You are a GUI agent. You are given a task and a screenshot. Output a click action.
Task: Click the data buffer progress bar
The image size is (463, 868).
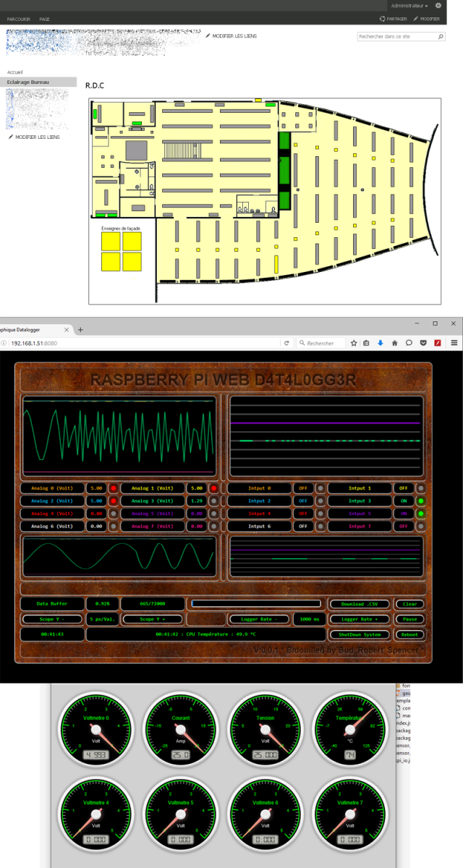tap(255, 603)
